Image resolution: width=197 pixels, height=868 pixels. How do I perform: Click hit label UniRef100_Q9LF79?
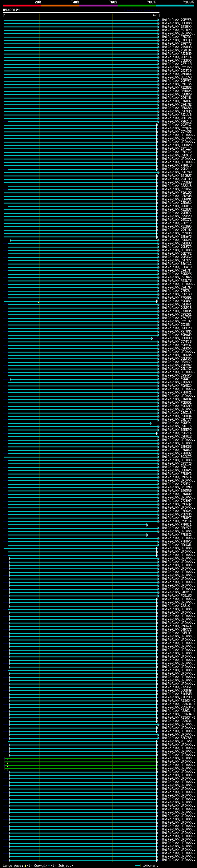click(x=177, y=247)
